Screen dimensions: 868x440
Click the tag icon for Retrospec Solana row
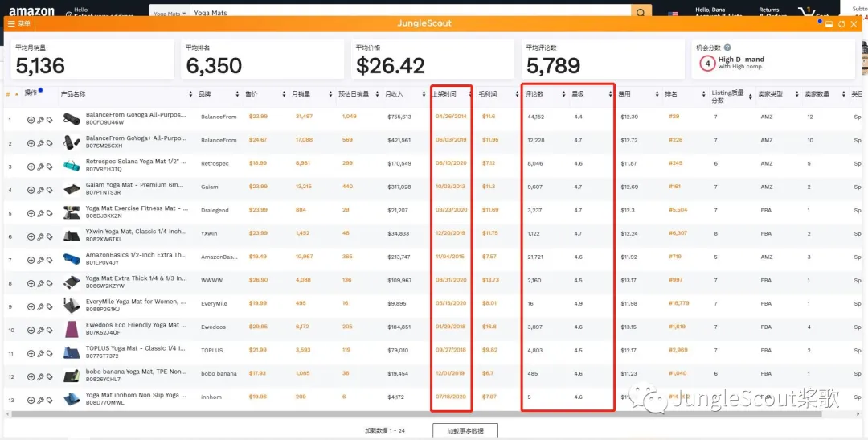pyautogui.click(x=49, y=167)
